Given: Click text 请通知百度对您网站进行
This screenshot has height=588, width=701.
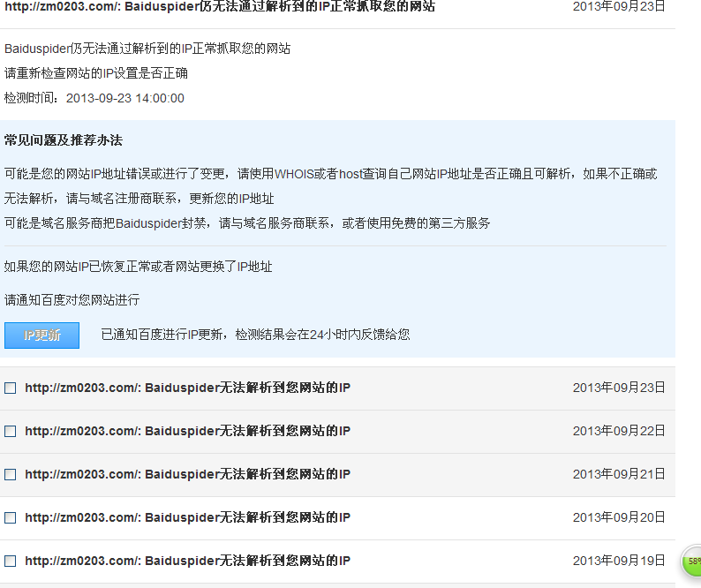Looking at the screenshot, I should pos(72,299).
